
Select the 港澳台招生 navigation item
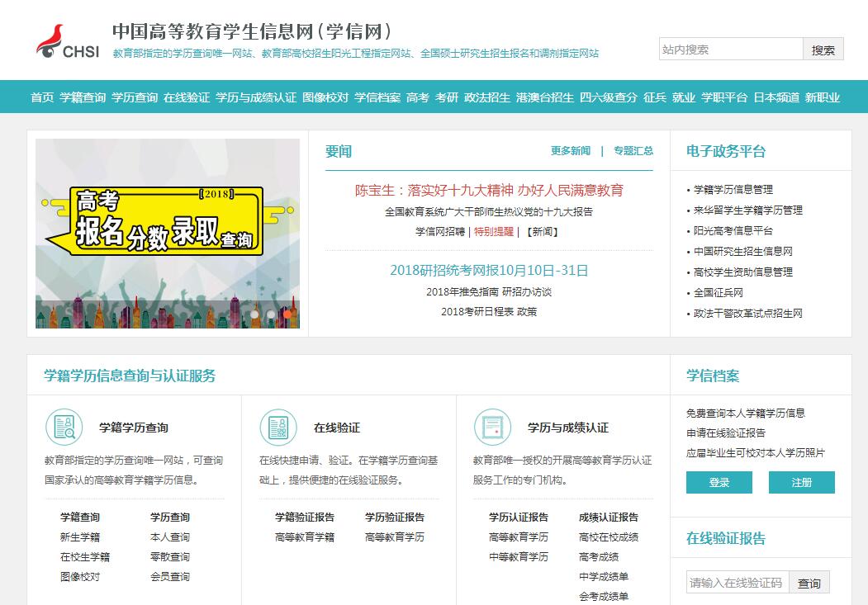(x=545, y=97)
